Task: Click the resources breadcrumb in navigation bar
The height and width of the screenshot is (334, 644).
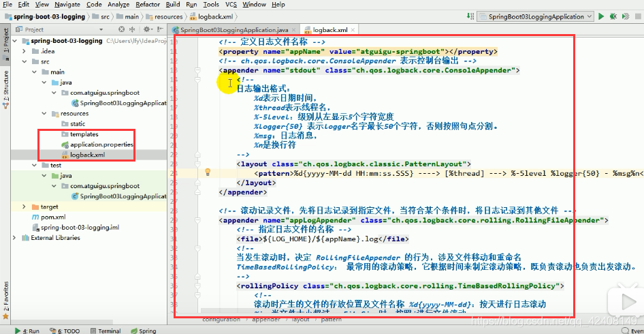Action: tap(164, 17)
